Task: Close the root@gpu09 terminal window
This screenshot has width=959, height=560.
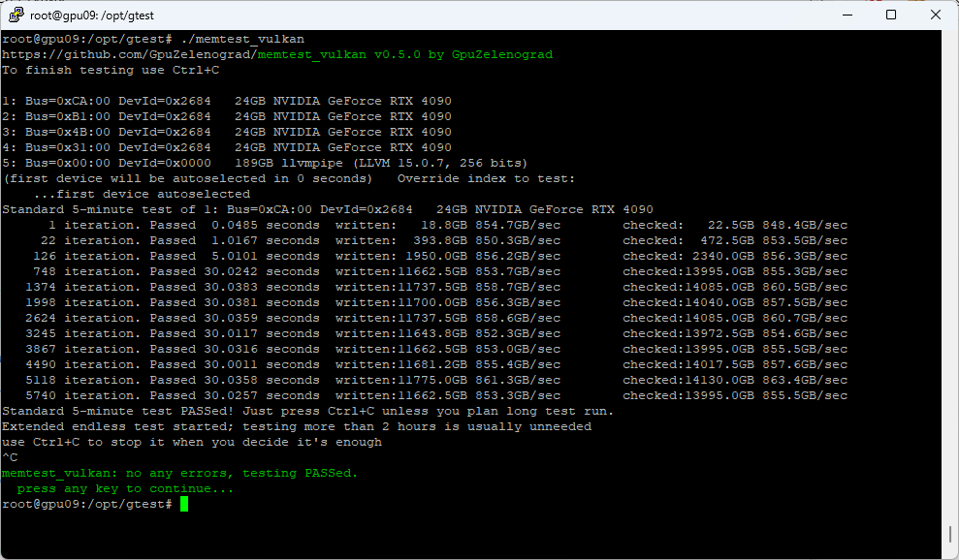Action: (x=935, y=15)
